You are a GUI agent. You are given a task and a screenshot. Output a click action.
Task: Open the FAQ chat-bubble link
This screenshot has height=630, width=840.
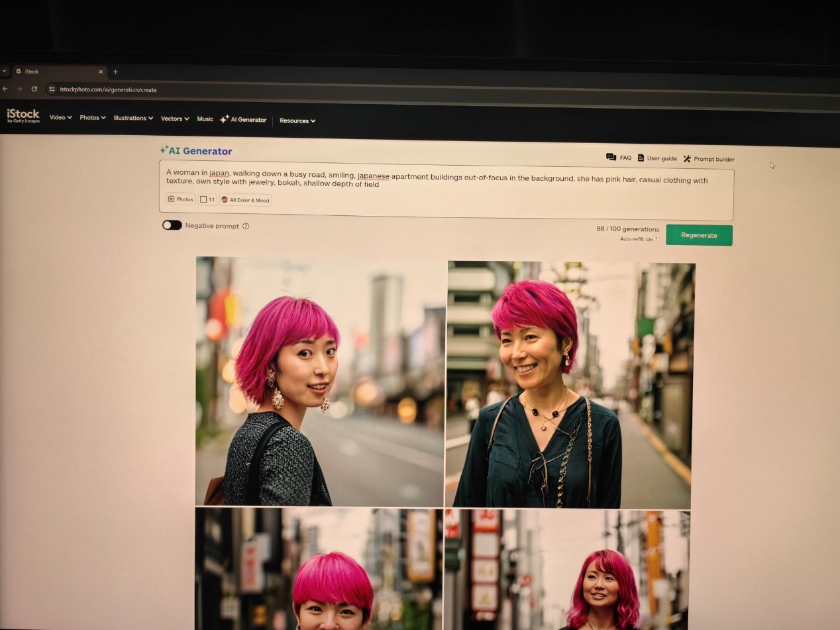pyautogui.click(x=619, y=158)
